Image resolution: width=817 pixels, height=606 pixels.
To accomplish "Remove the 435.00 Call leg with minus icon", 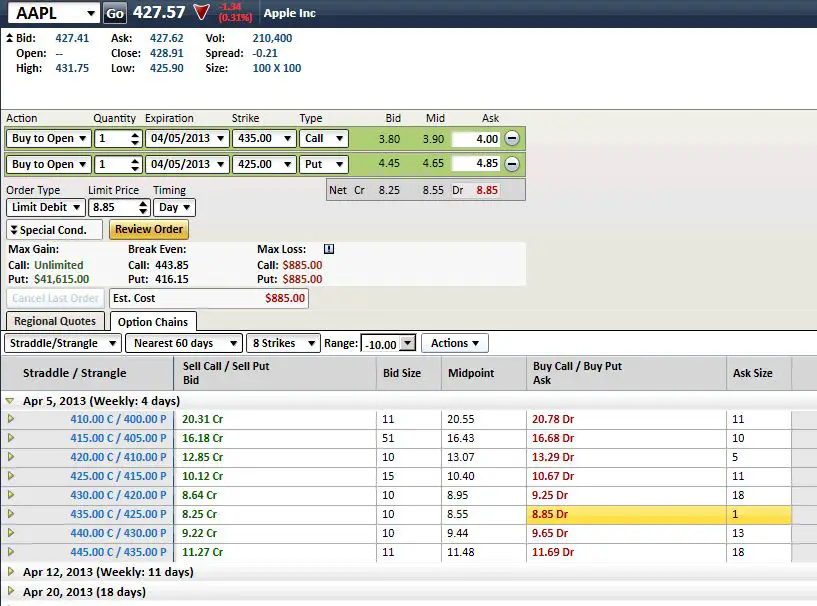I will (x=512, y=139).
